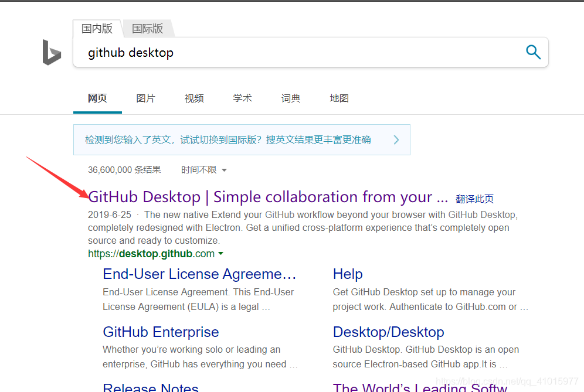Screen dimensions: 584x392
Task: Open End-User License Agreement sublink
Action: click(x=199, y=274)
